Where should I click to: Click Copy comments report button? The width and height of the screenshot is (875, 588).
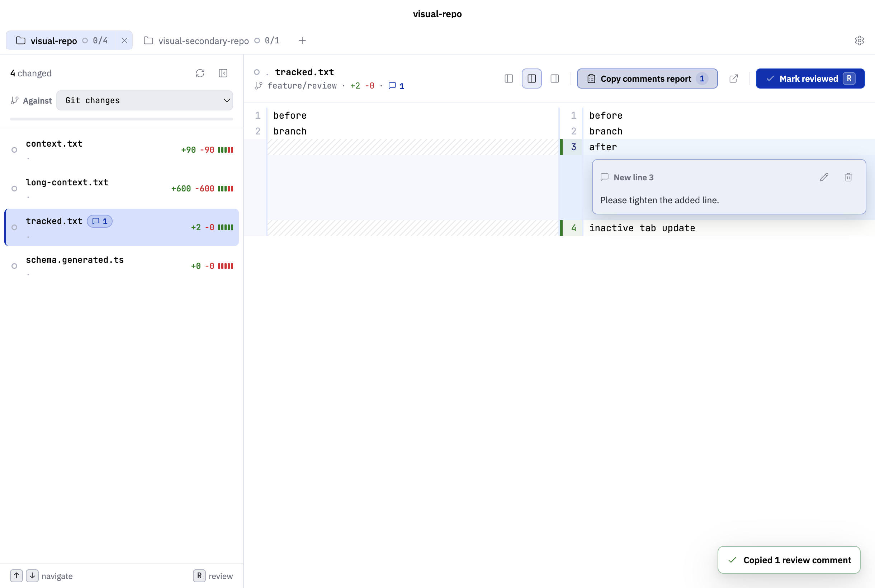[647, 79]
